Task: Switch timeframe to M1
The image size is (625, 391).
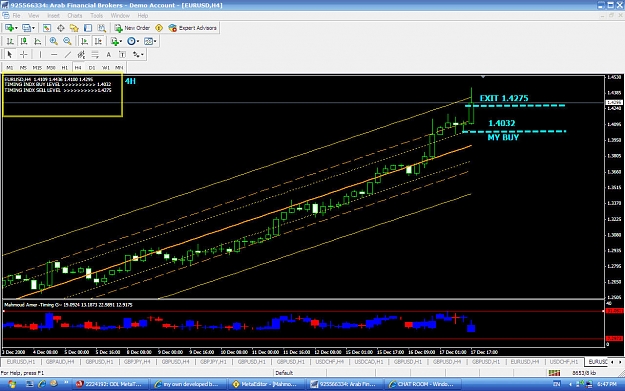Action: coord(10,68)
